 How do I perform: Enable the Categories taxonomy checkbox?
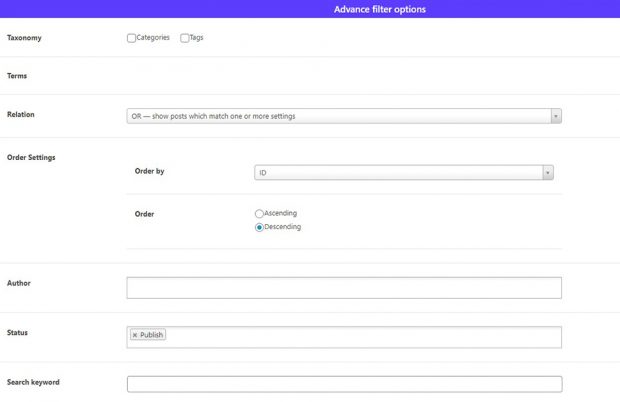[x=132, y=38]
